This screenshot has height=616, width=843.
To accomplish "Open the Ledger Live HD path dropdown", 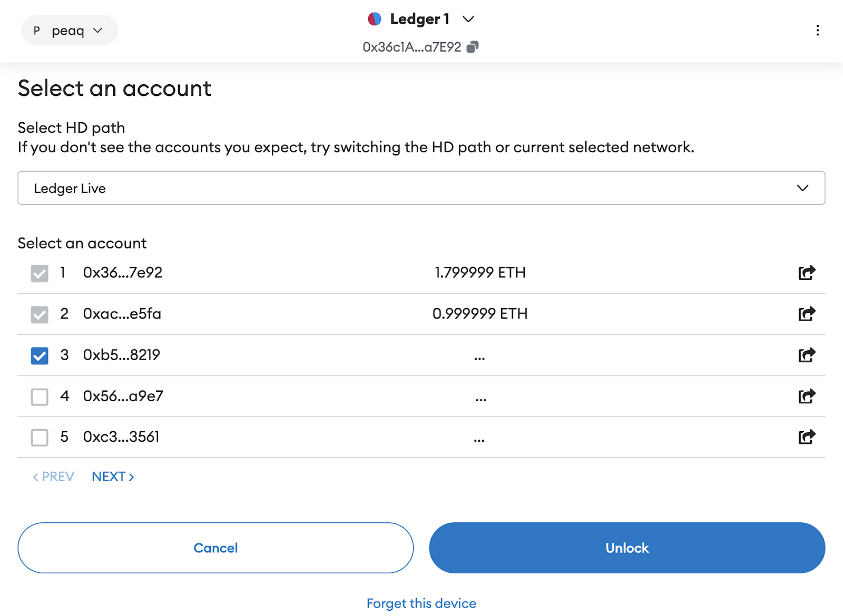I will (421, 188).
